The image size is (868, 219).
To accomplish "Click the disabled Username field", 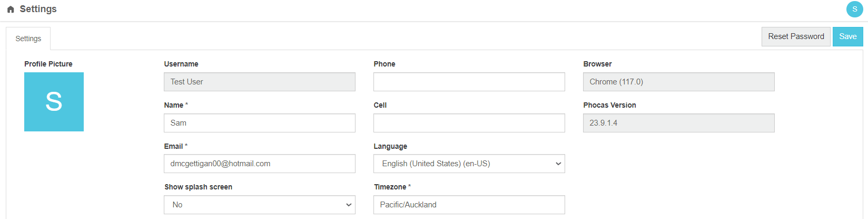I will coord(260,82).
